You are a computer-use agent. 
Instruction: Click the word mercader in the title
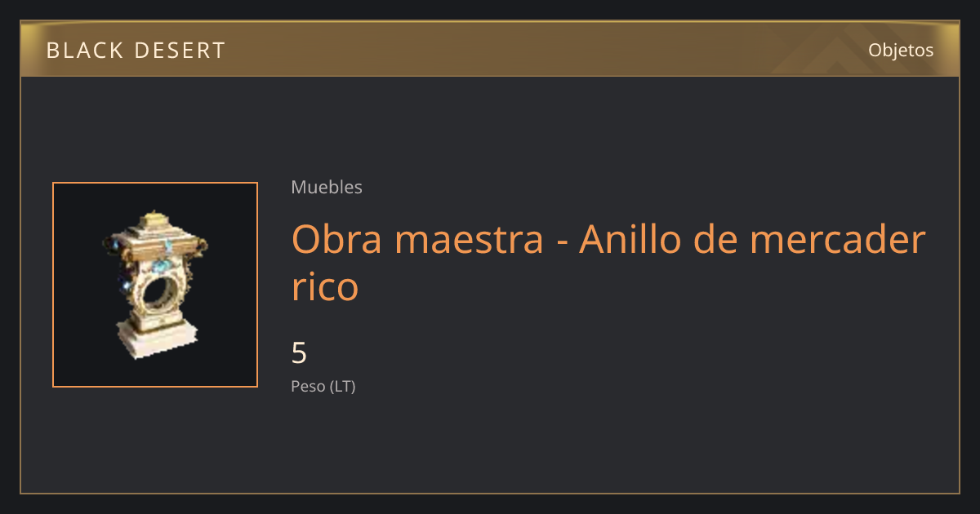coord(839,240)
